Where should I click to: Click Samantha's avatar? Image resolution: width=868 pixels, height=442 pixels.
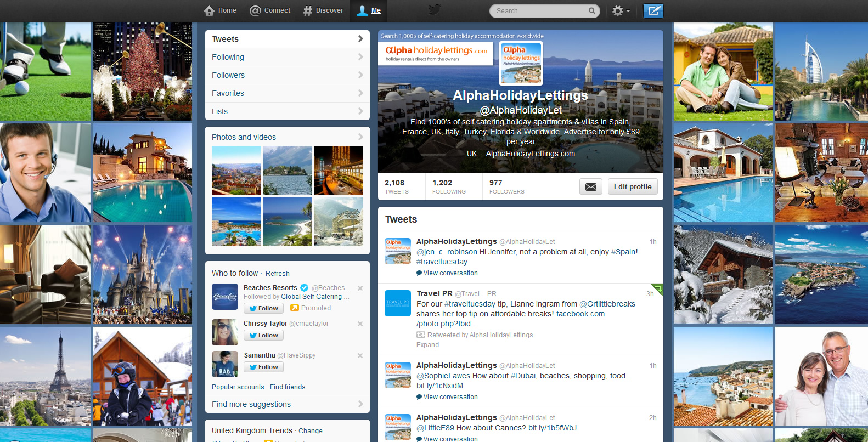click(x=225, y=364)
